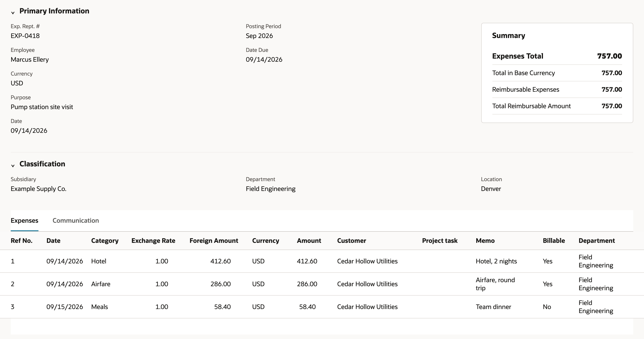Image resolution: width=644 pixels, height=339 pixels.
Task: Click the Ref No. column header
Action: [x=21, y=241]
